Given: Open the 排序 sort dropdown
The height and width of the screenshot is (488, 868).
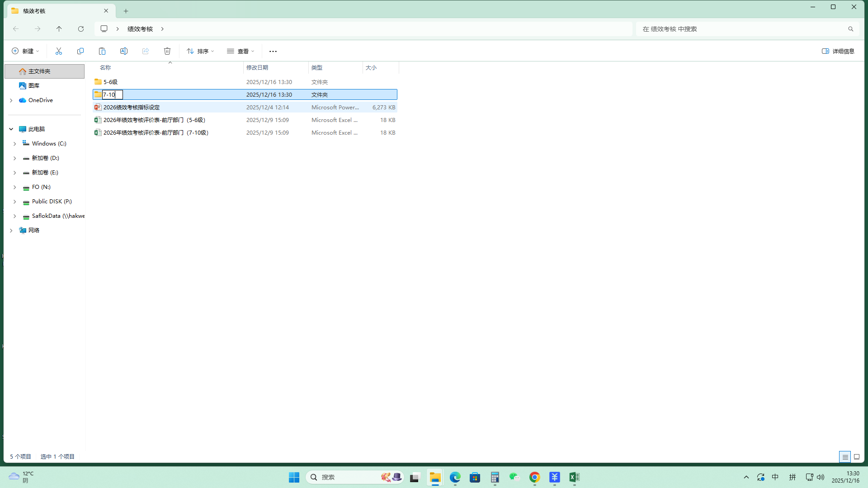Looking at the screenshot, I should 201,51.
